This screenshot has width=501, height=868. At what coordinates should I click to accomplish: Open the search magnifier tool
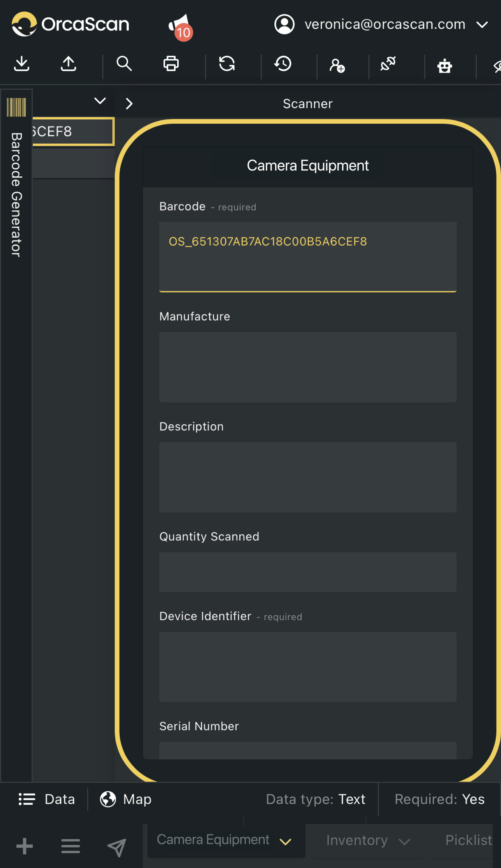pos(124,64)
